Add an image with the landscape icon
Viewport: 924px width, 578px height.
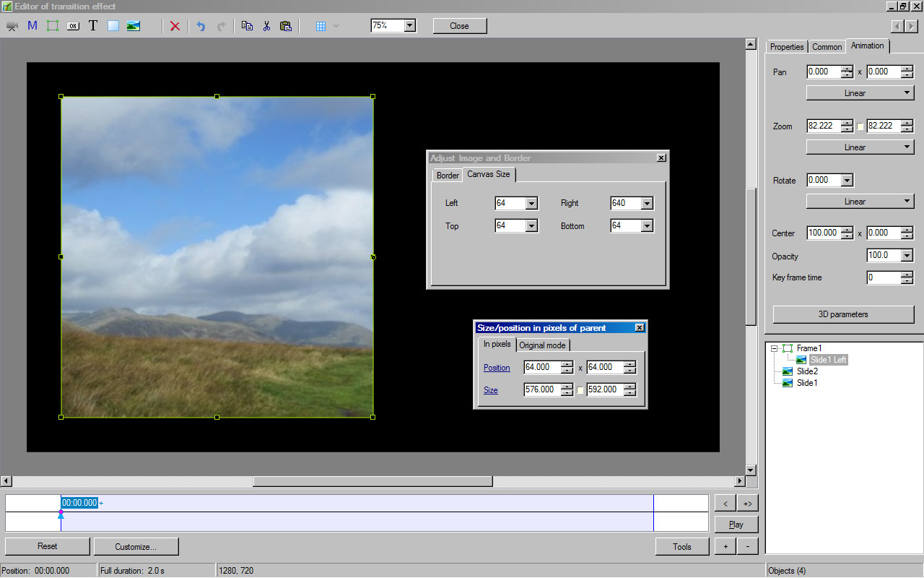(x=134, y=26)
